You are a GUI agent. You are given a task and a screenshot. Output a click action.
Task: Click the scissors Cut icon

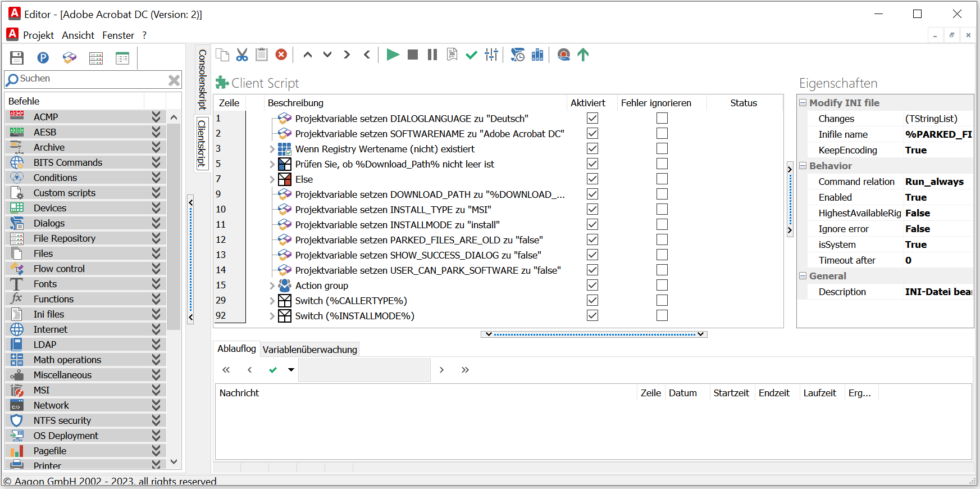click(242, 55)
